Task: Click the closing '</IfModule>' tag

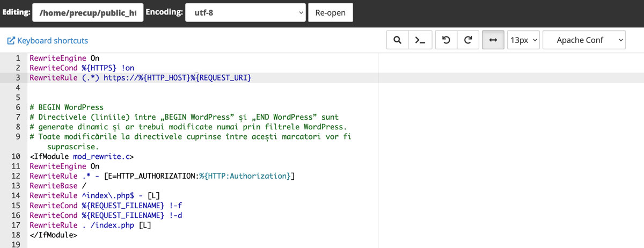Action: click(54, 235)
